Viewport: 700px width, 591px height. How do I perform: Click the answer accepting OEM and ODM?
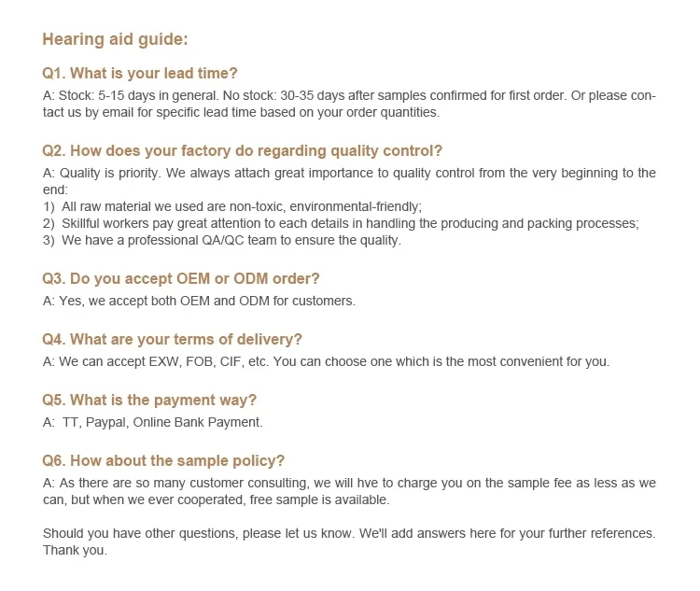click(199, 301)
